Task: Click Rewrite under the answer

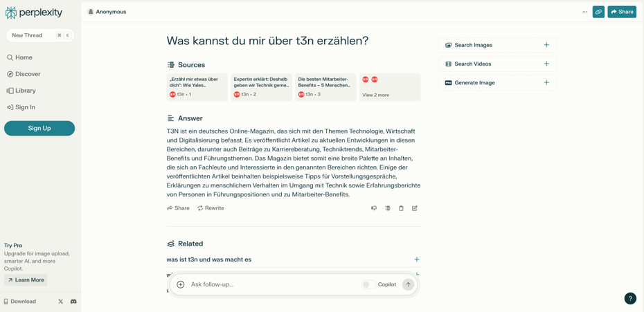Action: (211, 208)
